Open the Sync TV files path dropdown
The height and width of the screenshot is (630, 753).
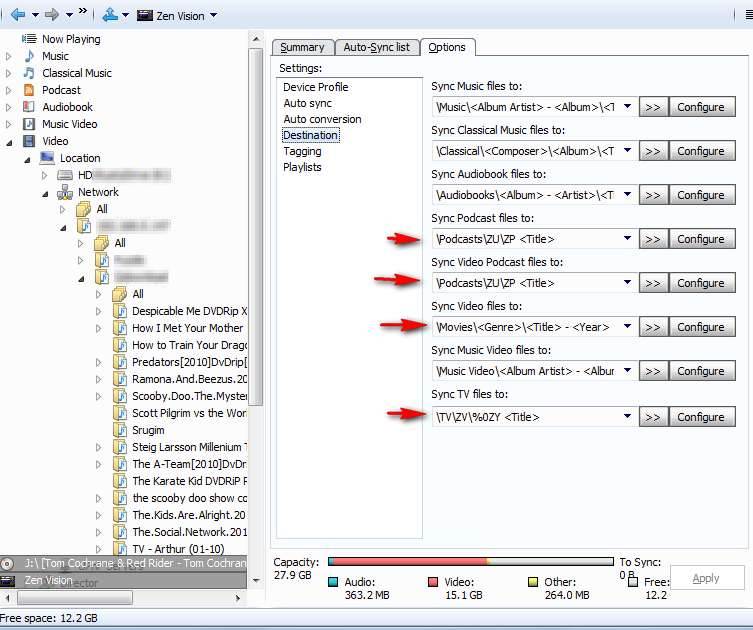[627, 417]
